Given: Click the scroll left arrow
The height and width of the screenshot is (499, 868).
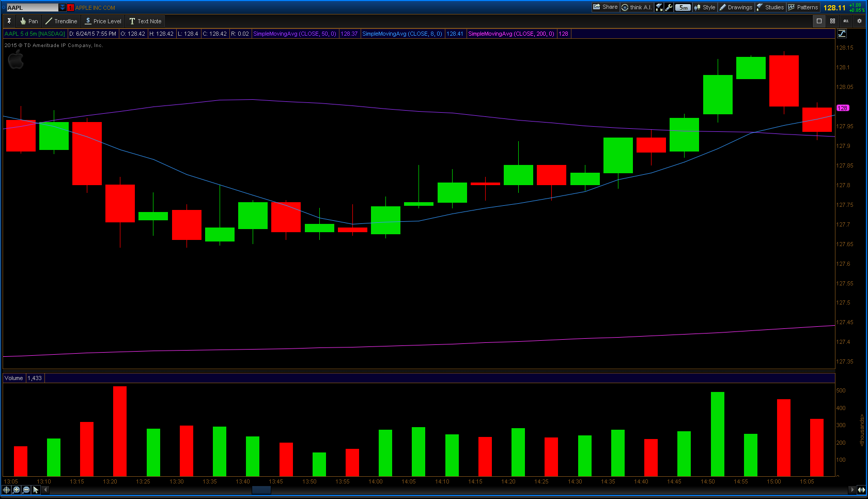Looking at the screenshot, I should coord(45,490).
